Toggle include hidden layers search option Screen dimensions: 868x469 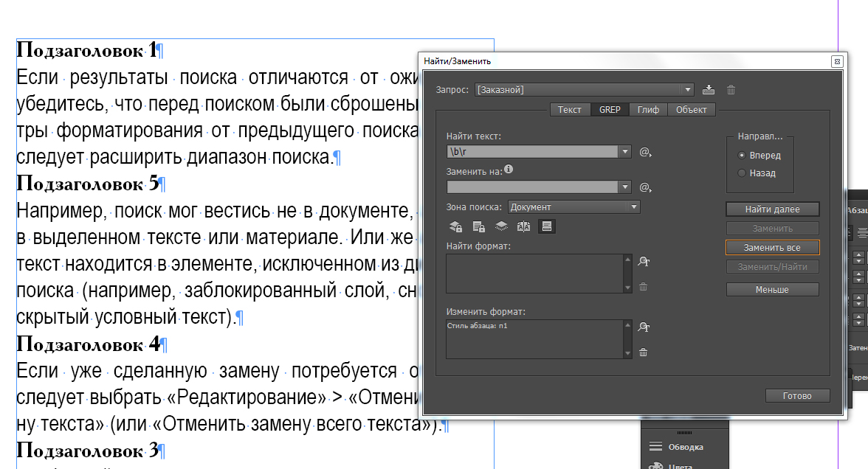tap(501, 226)
